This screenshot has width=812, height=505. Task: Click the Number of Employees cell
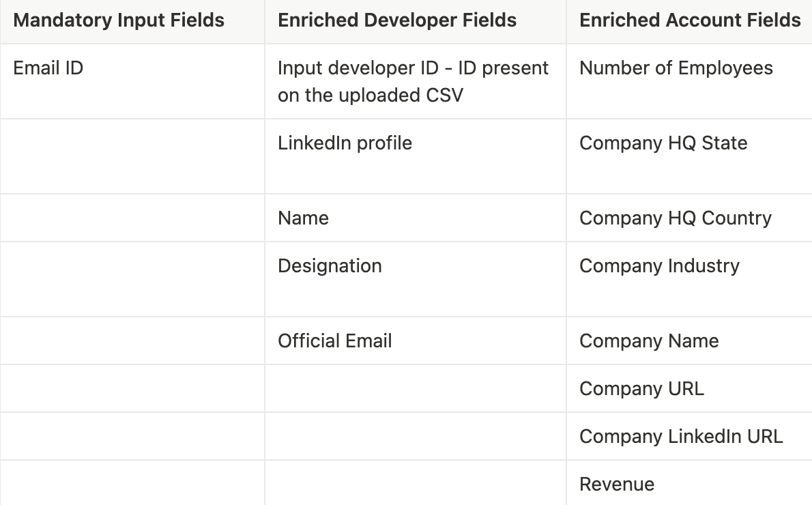[676, 68]
